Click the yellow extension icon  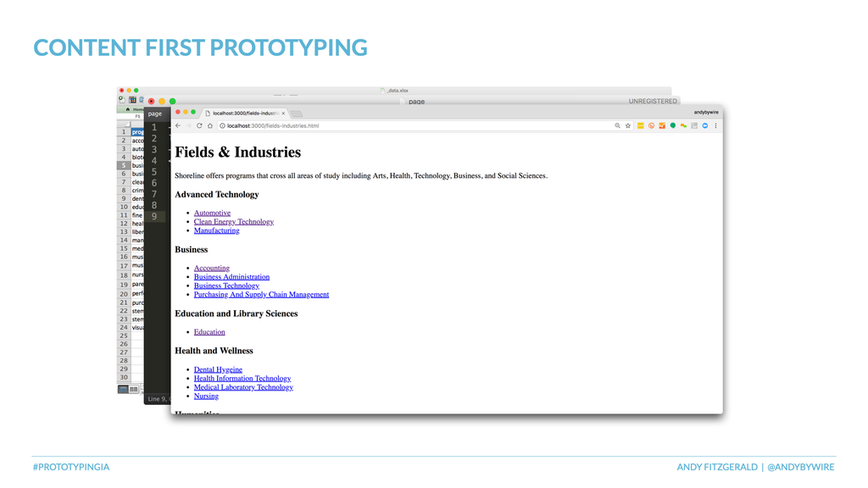tap(641, 125)
